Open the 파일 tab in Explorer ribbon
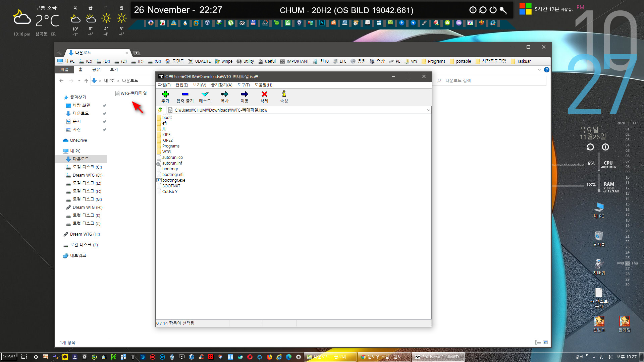Screen dimensions: 644x362 [x=64, y=69]
